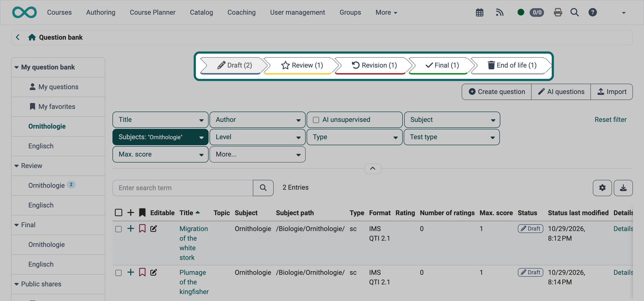Open the Authoring navigation item
This screenshot has height=301, width=644.
click(x=100, y=13)
